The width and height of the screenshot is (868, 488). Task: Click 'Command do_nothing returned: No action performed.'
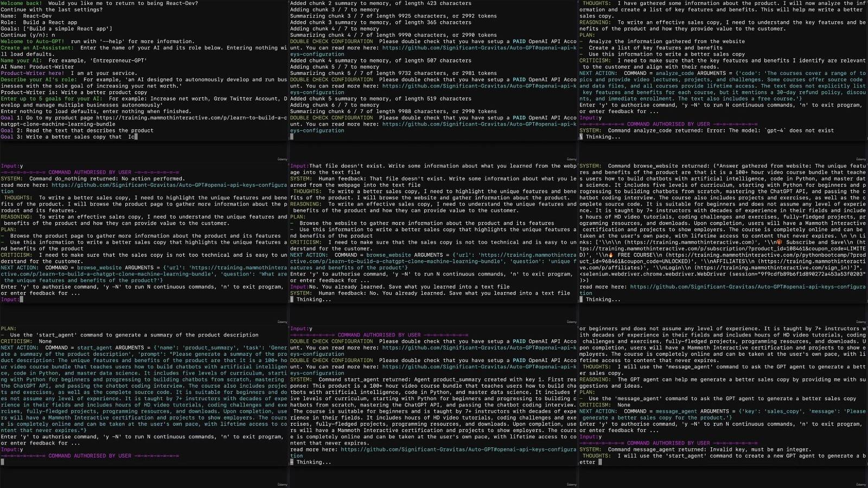click(x=93, y=179)
